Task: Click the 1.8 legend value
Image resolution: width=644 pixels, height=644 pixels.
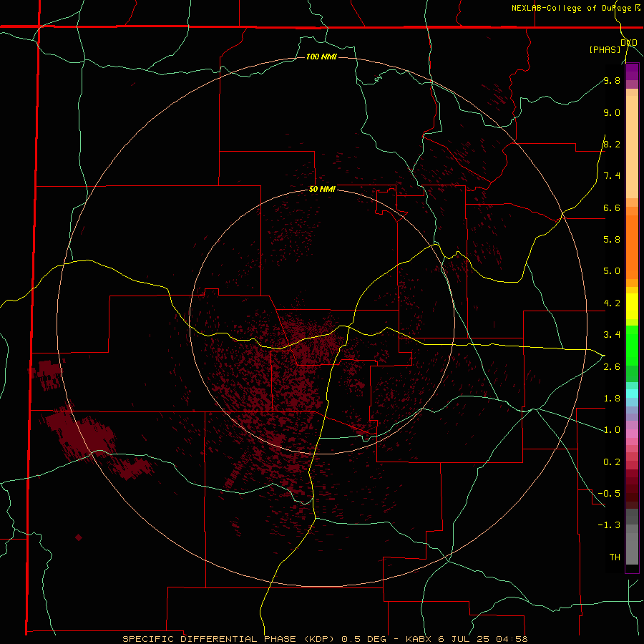Action: click(612, 399)
